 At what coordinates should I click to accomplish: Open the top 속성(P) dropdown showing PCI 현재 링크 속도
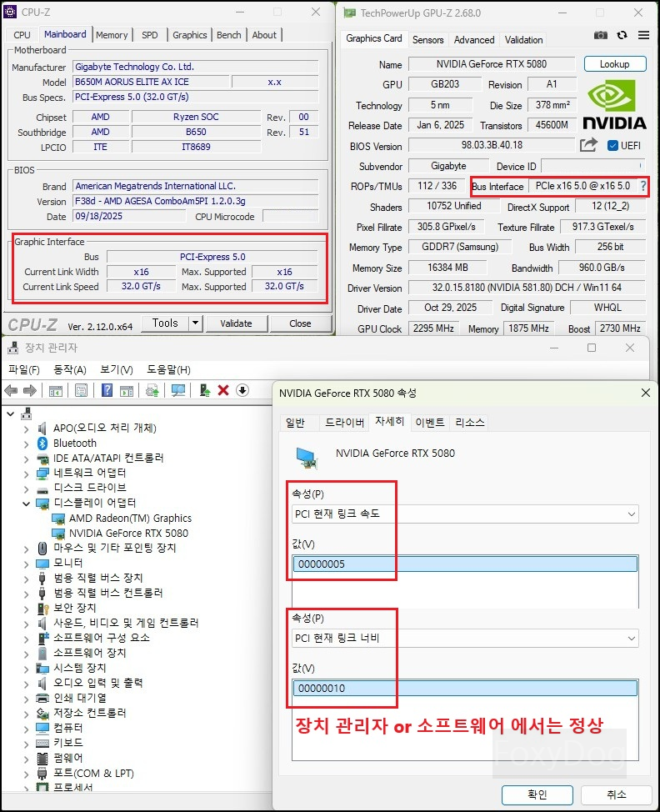465,514
